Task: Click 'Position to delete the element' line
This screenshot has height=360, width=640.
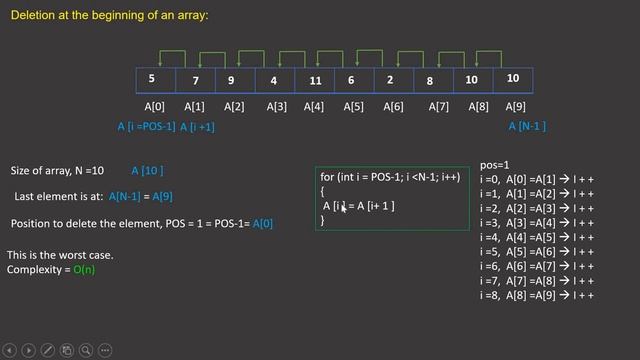Action: 142,224
